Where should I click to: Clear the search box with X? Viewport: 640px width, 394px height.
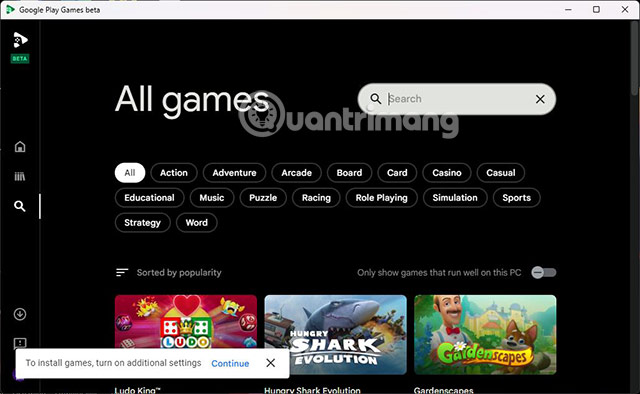click(x=540, y=99)
